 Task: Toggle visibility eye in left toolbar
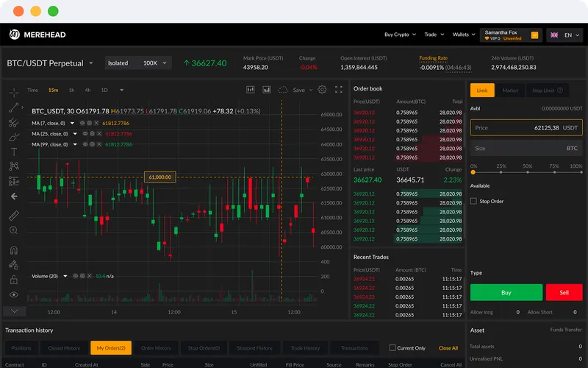click(x=14, y=295)
